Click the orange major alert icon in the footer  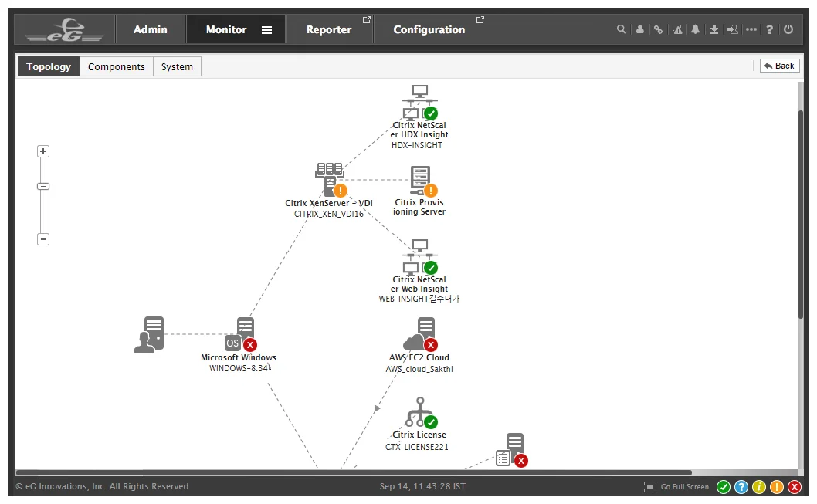(776, 487)
